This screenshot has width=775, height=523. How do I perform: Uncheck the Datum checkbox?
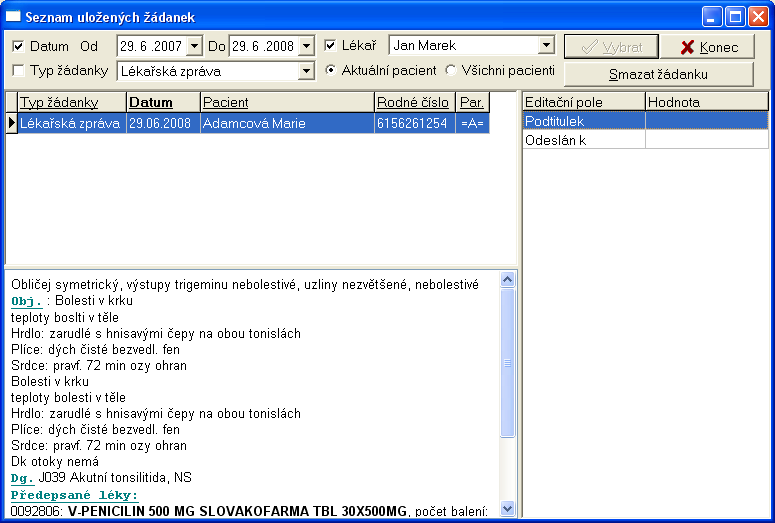click(18, 46)
